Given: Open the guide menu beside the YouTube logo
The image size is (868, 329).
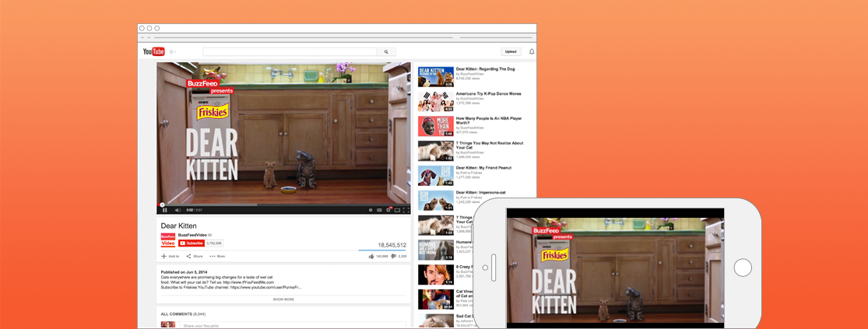Looking at the screenshot, I should click(x=172, y=52).
